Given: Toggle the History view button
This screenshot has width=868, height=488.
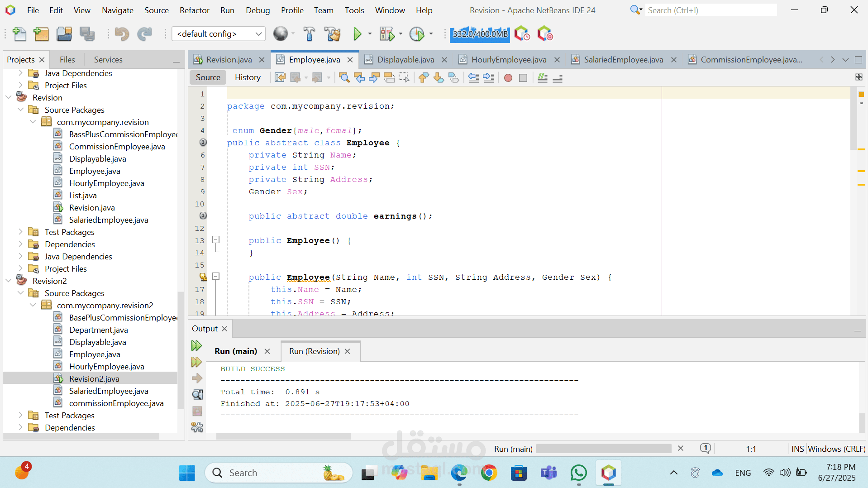Looking at the screenshot, I should coord(248,77).
